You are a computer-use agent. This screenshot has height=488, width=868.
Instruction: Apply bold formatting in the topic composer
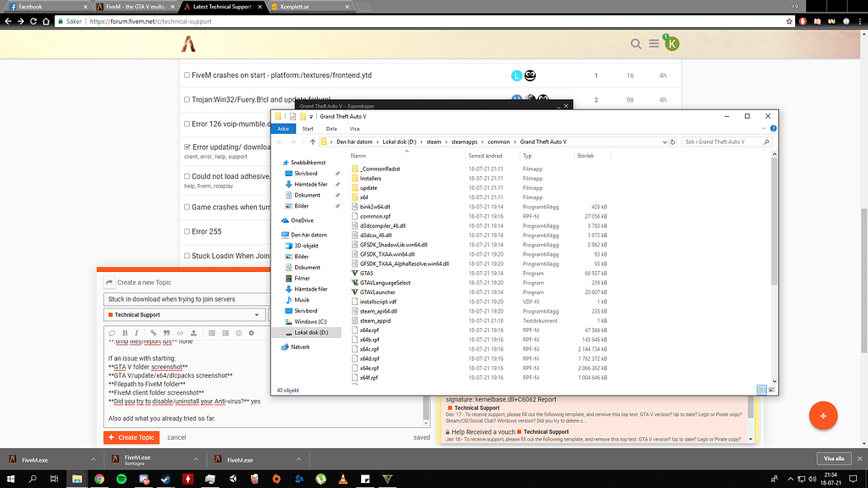point(125,333)
